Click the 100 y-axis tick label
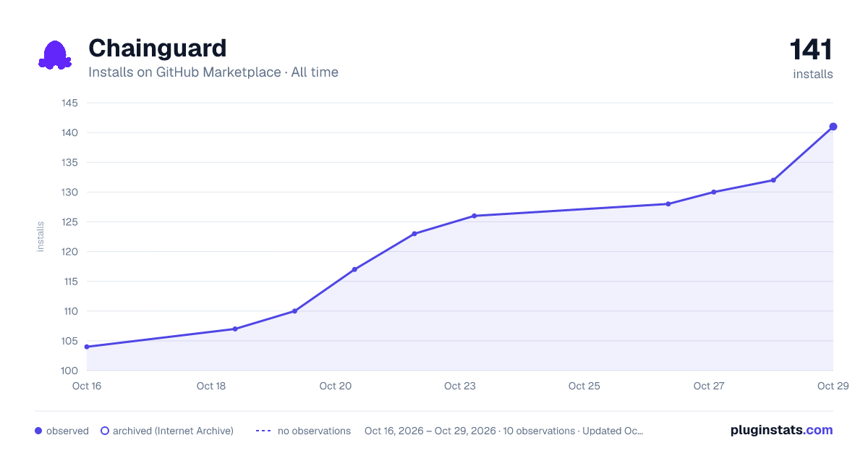Screen dimensions: 868x456 [69, 371]
